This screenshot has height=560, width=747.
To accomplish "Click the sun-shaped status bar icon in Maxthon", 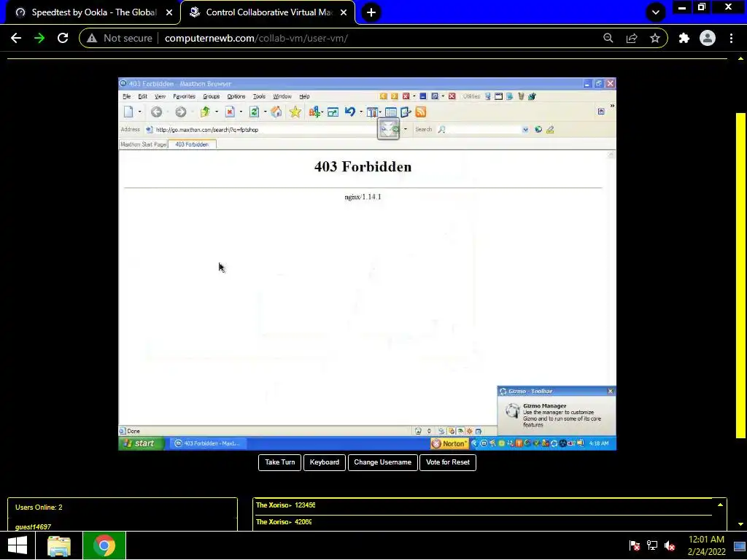I will point(469,431).
